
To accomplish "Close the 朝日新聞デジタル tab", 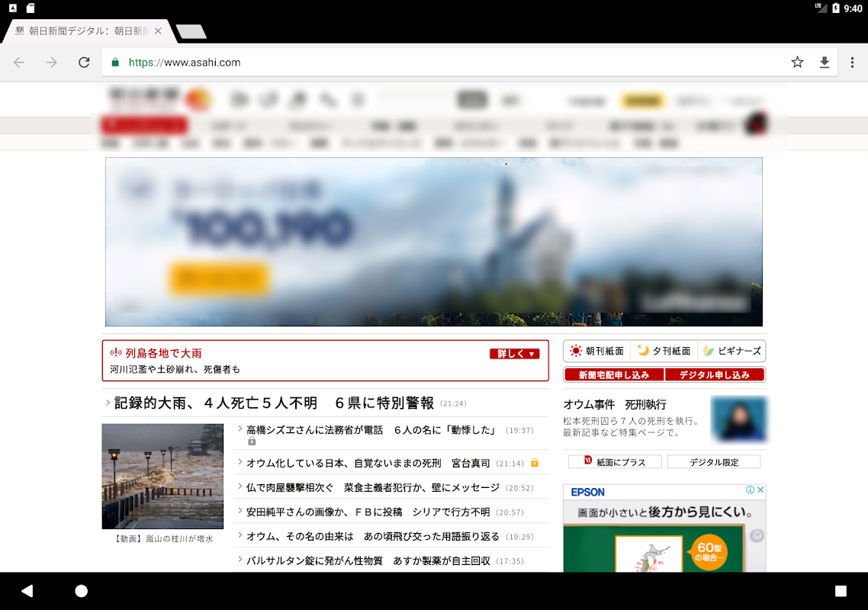I will pyautogui.click(x=159, y=31).
